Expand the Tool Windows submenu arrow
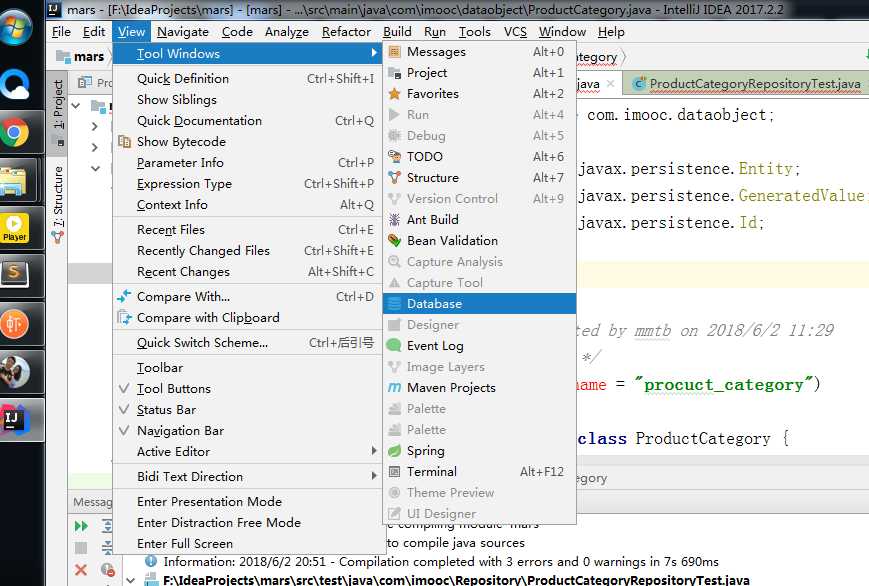The height and width of the screenshot is (586, 869). (374, 54)
